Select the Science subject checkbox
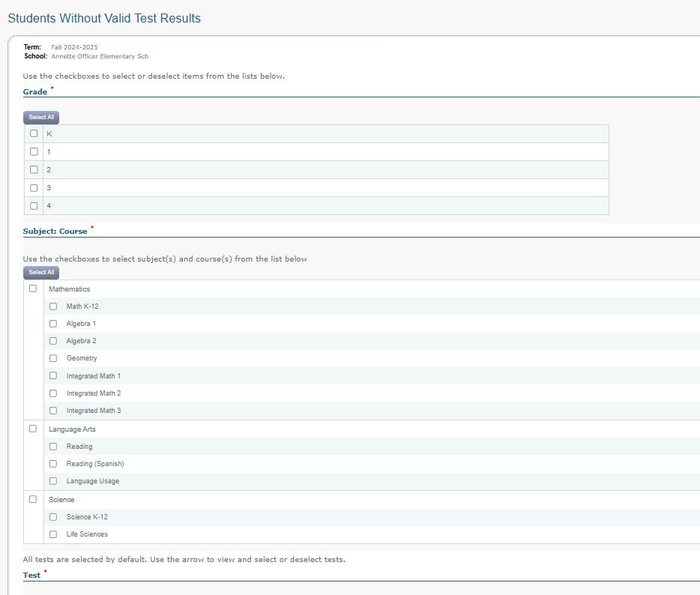 [32, 499]
